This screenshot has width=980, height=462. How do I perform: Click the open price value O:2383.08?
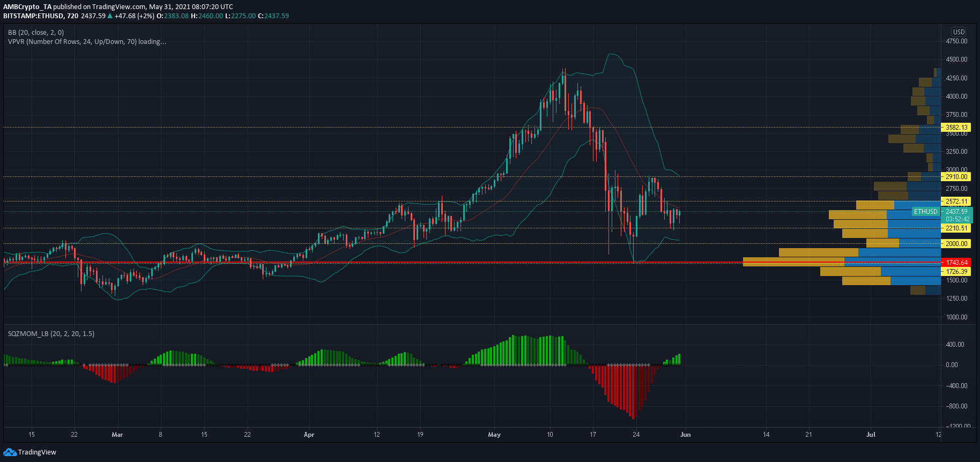(173, 16)
